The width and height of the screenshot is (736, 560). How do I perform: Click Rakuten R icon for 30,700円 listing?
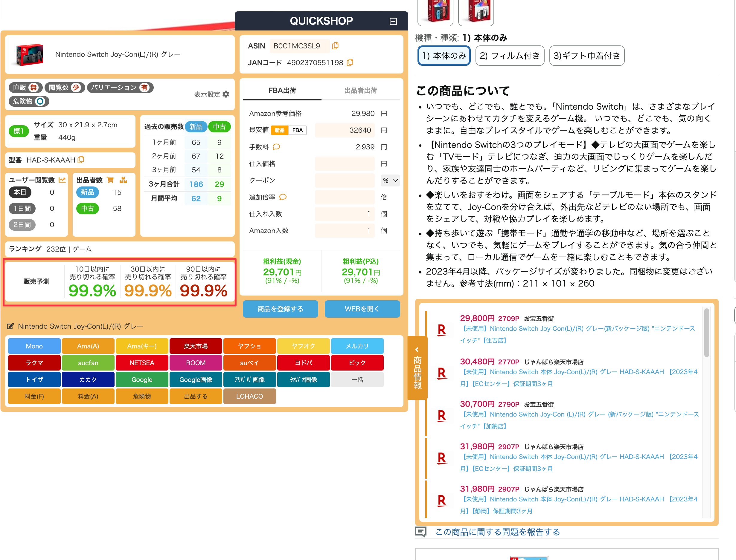coord(441,415)
